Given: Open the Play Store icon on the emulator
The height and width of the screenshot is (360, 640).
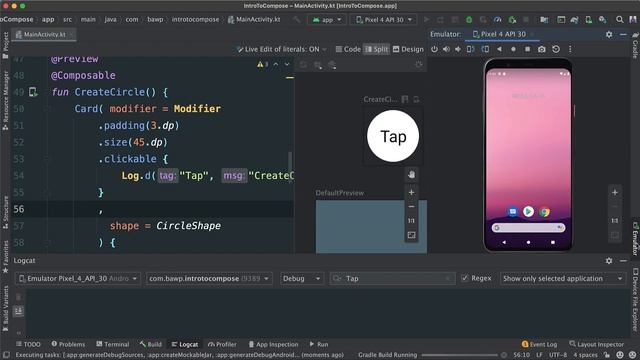Looking at the screenshot, I should pyautogui.click(x=528, y=211).
